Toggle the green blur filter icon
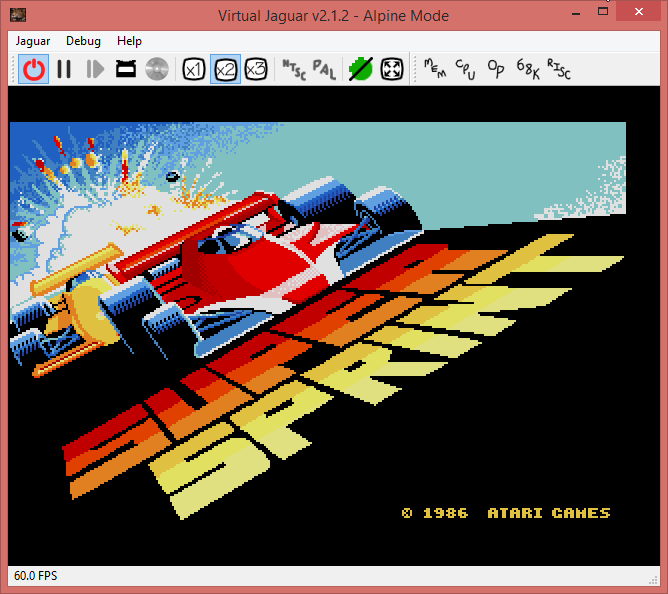The height and width of the screenshot is (594, 668). click(360, 69)
